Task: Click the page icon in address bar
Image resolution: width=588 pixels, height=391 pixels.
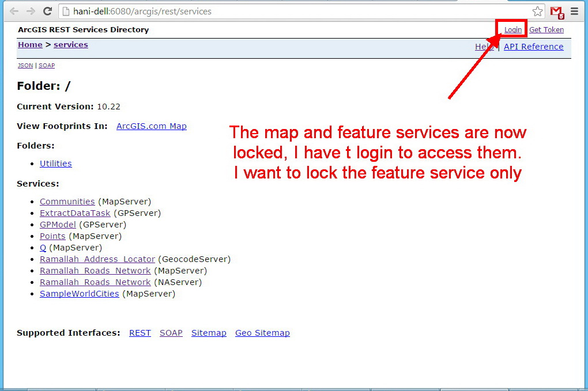Action: click(x=66, y=12)
